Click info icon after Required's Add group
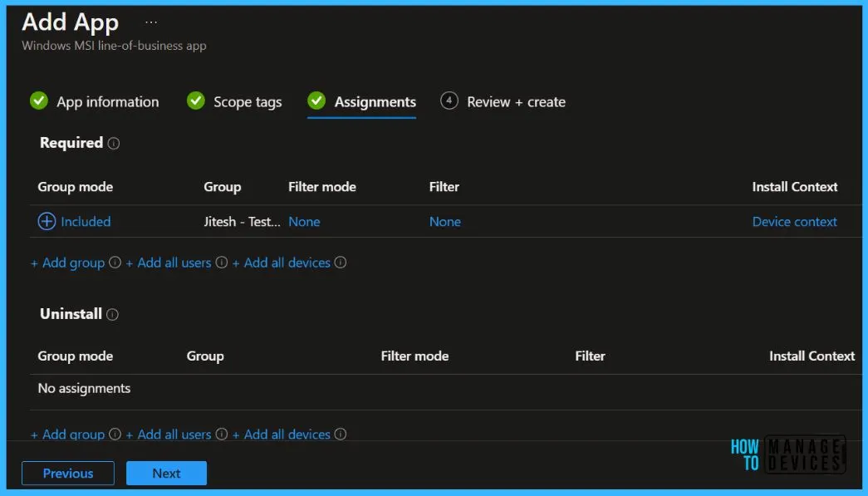 click(115, 263)
